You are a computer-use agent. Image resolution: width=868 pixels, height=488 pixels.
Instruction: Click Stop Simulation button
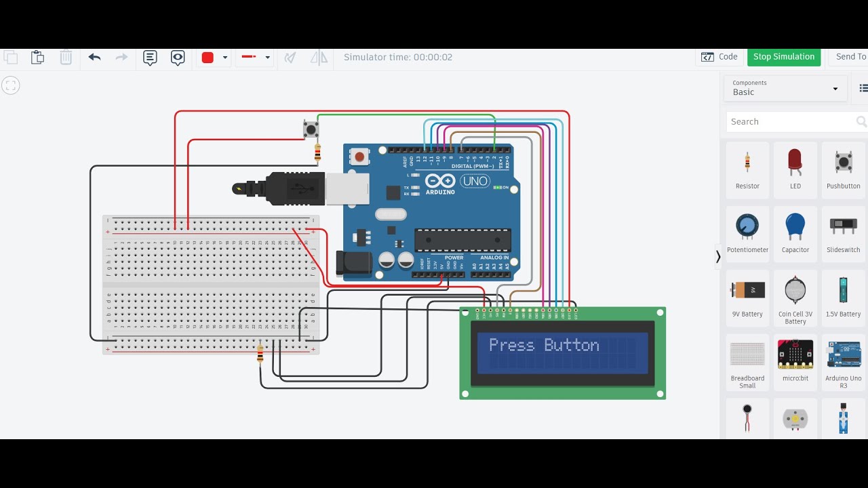point(784,57)
